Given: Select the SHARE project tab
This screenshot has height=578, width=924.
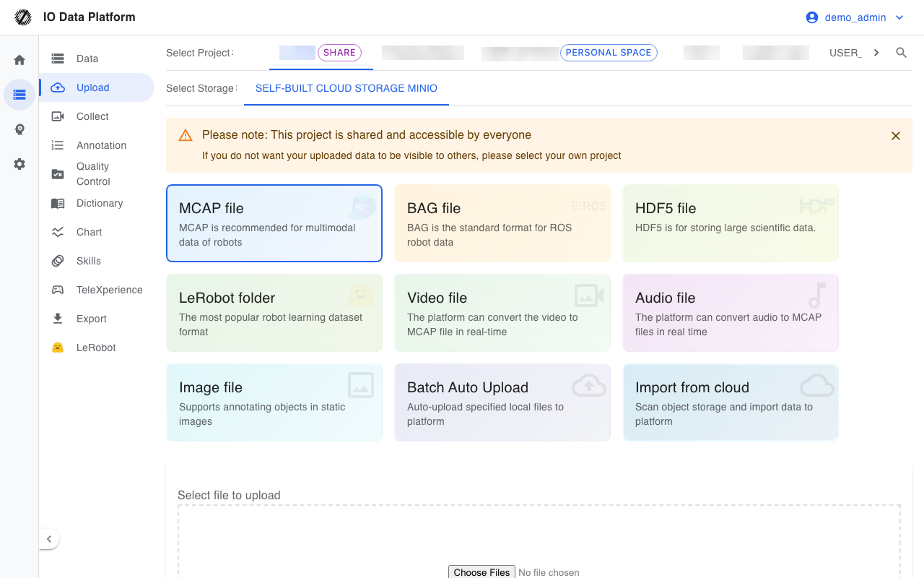Looking at the screenshot, I should coord(321,53).
